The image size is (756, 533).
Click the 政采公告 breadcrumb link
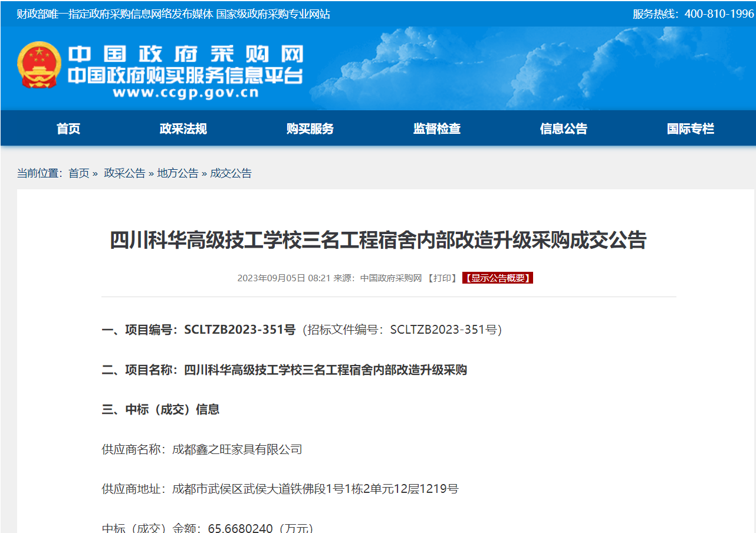tap(124, 173)
